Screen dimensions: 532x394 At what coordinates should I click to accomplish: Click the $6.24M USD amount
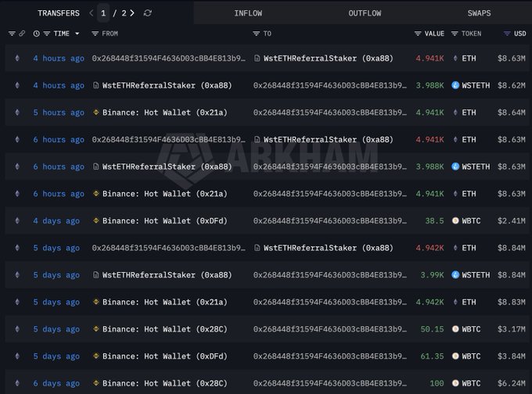[x=512, y=384]
